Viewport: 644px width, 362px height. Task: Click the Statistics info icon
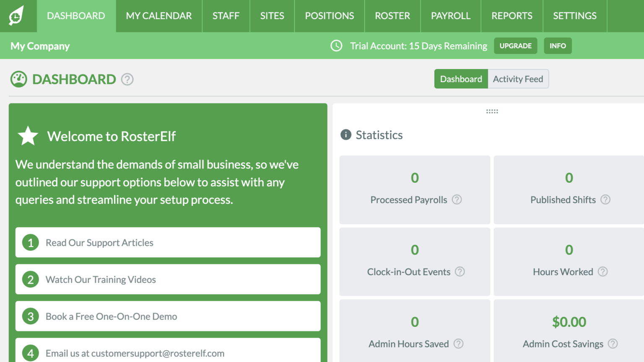345,134
